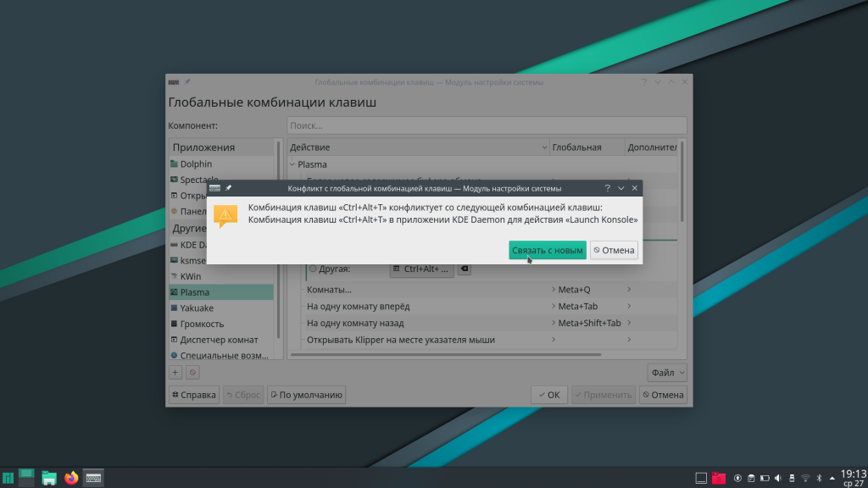
Task: Click the Bluetooth tray icon
Action: tap(819, 478)
